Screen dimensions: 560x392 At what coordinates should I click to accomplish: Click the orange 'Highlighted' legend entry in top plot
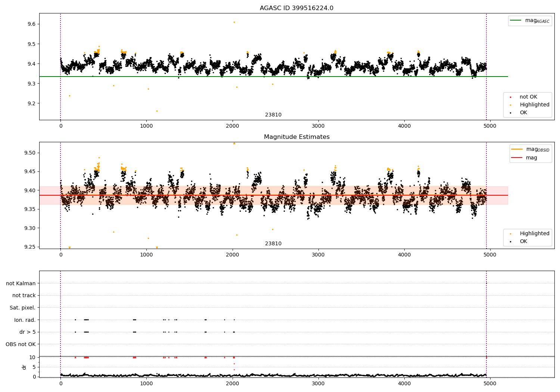534,105
